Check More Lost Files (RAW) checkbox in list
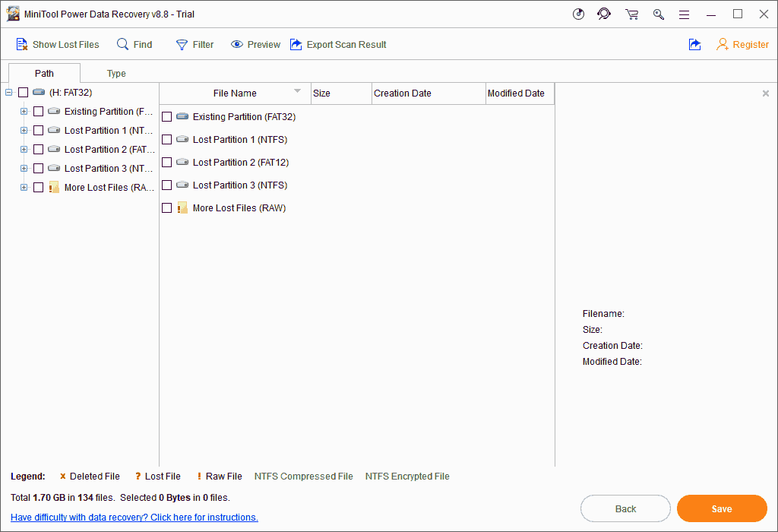Image resolution: width=778 pixels, height=532 pixels. click(166, 208)
